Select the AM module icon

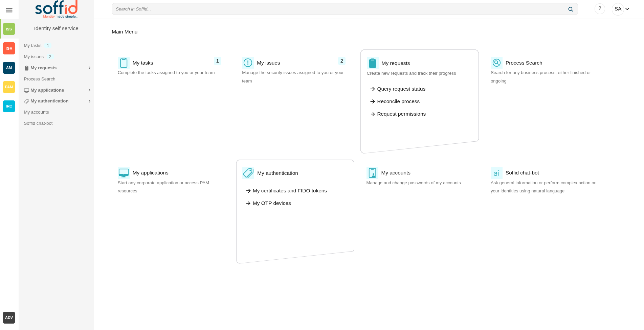click(9, 68)
